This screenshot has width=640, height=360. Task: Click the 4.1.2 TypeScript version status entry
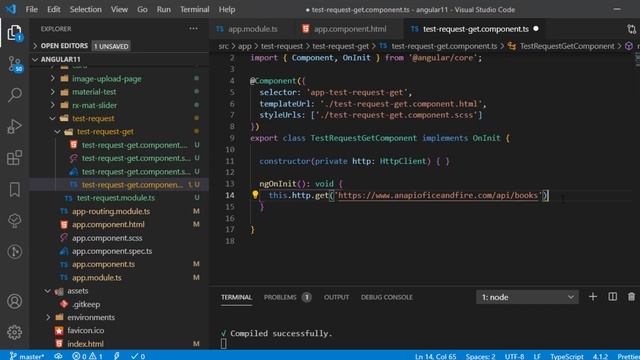[x=600, y=356]
